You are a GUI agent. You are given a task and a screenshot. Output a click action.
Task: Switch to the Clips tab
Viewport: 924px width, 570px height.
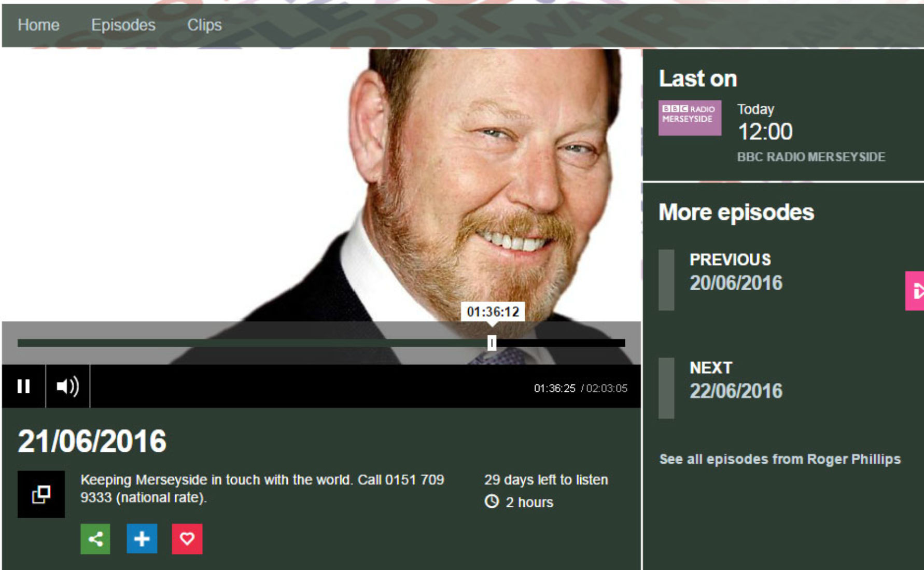tap(204, 25)
